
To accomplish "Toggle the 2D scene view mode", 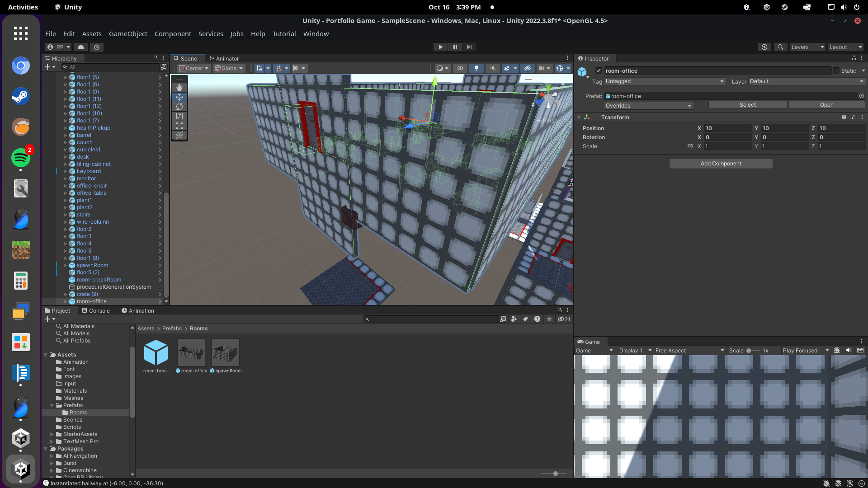I will click(x=460, y=68).
